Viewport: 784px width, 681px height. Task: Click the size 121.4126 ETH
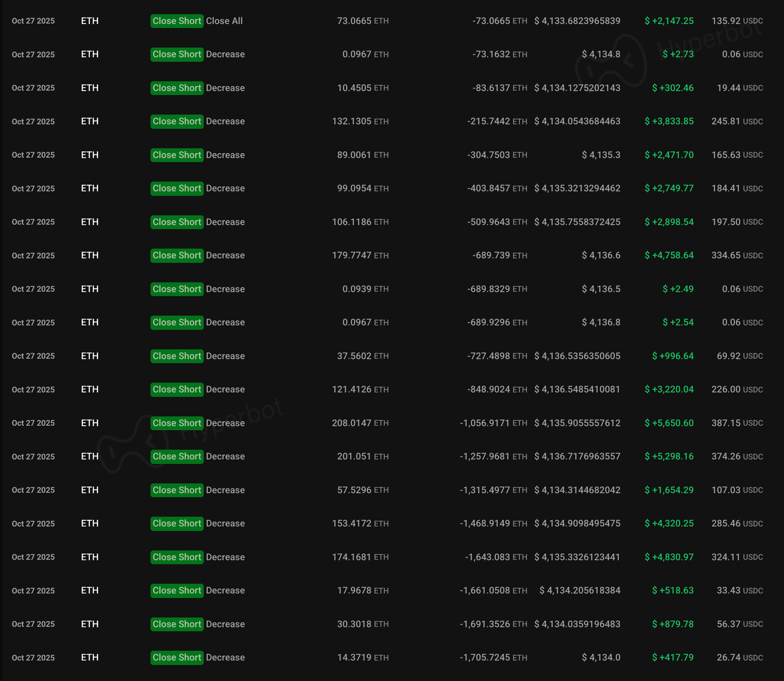click(x=361, y=390)
